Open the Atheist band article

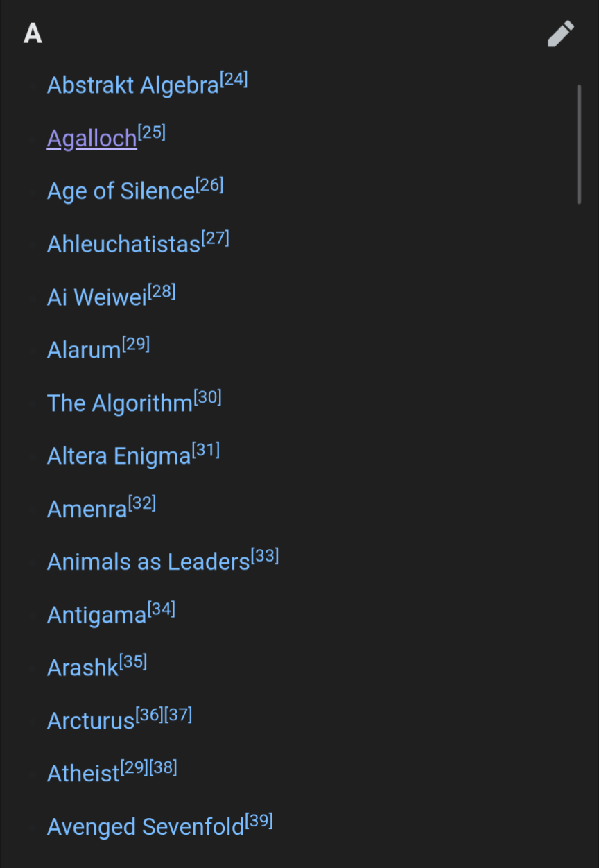[x=83, y=774]
